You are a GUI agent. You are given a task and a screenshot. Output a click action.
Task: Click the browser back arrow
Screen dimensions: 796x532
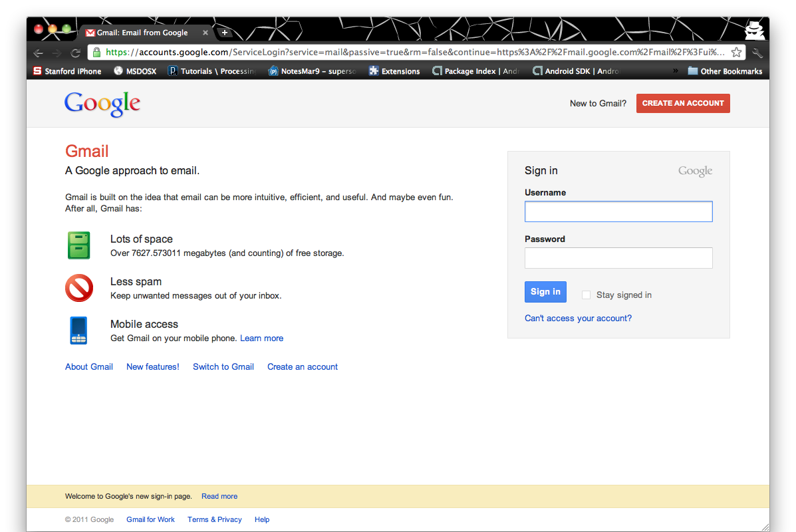[39, 53]
